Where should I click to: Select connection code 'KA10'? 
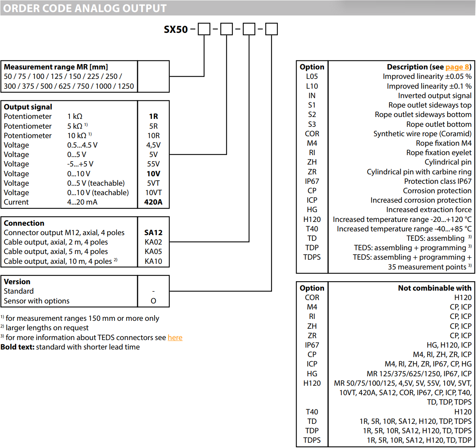(x=153, y=261)
